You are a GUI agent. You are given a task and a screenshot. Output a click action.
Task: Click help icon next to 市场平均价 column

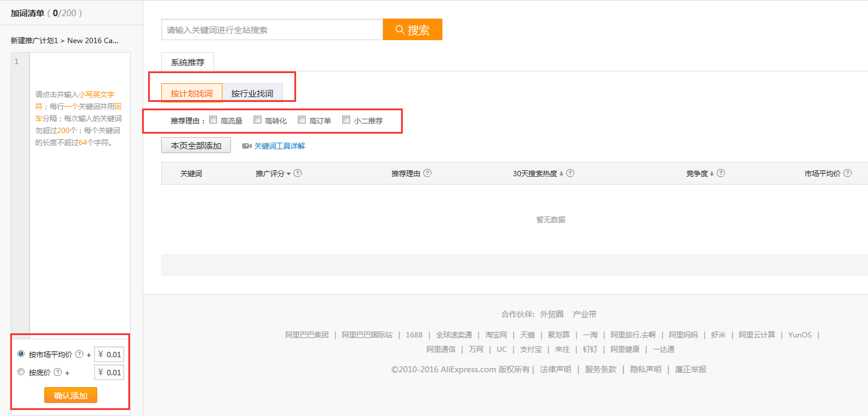[848, 173]
